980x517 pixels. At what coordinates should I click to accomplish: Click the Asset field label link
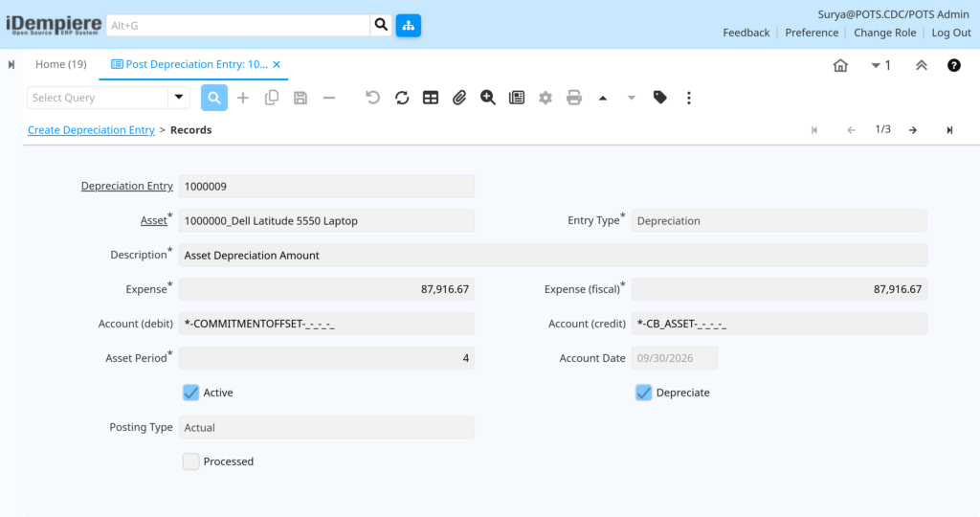click(x=154, y=220)
